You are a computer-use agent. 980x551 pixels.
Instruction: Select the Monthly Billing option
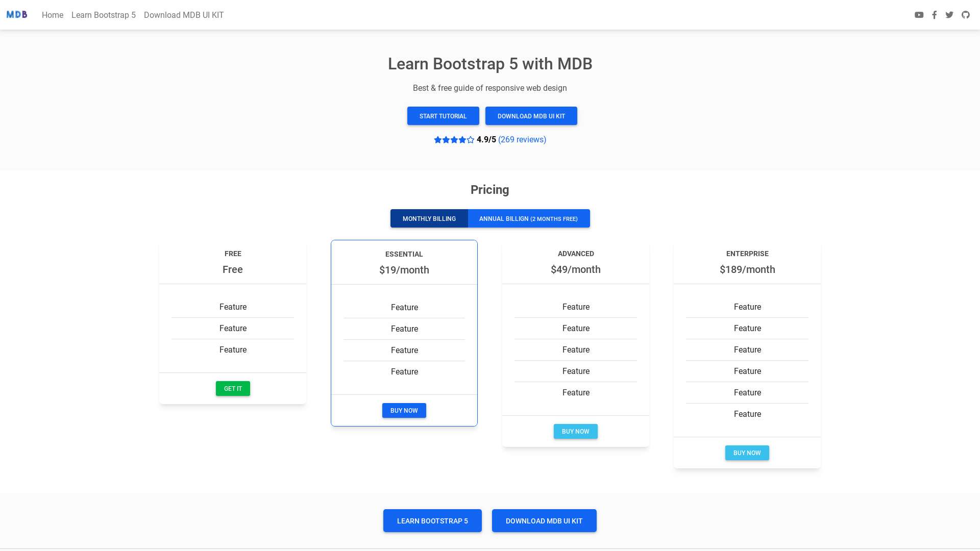[x=429, y=218]
